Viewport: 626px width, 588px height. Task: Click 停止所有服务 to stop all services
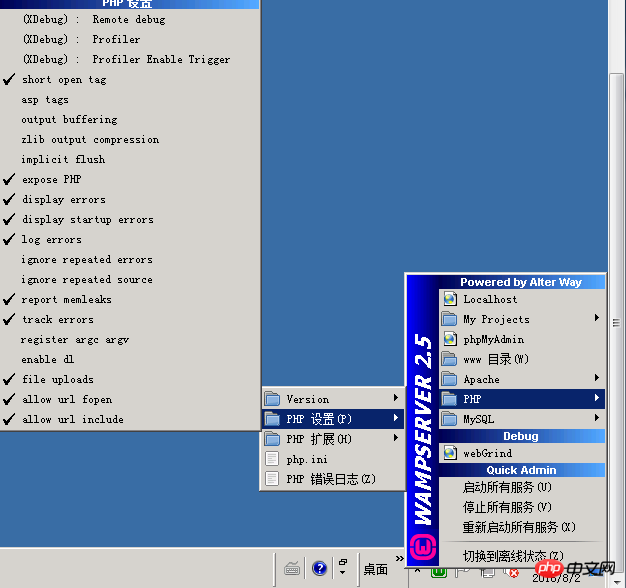tap(522, 507)
